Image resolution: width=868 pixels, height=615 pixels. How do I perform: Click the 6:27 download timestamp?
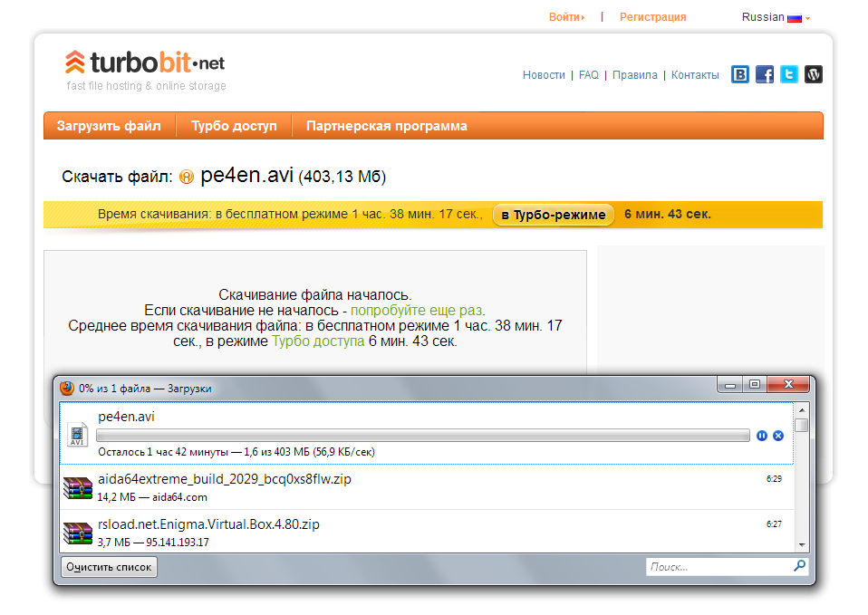pyautogui.click(x=774, y=524)
